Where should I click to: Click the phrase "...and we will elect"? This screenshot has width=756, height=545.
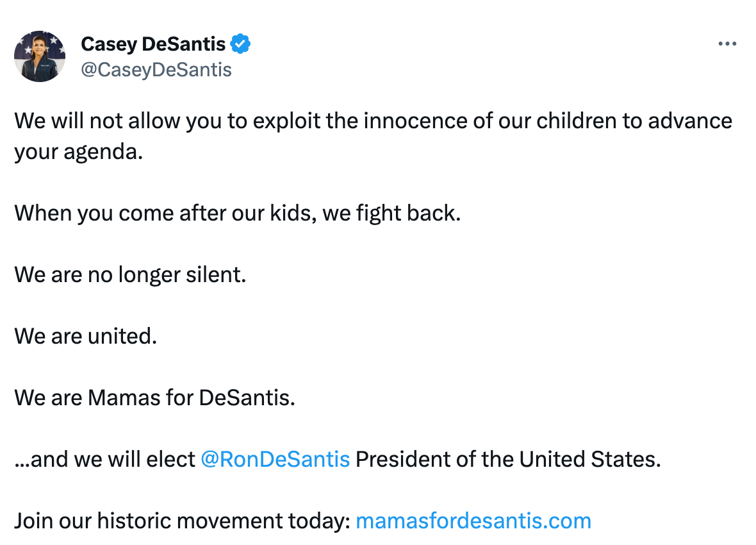[104, 459]
